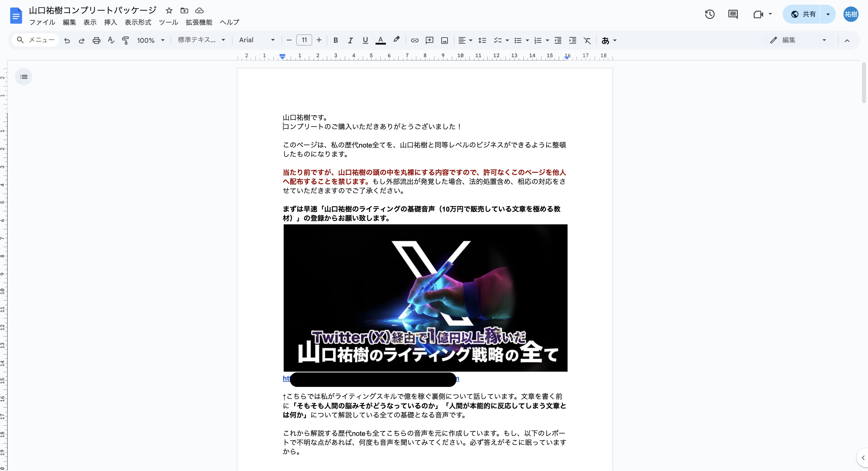This screenshot has width=868, height=471.
Task: Open version history clock icon
Action: click(x=710, y=14)
